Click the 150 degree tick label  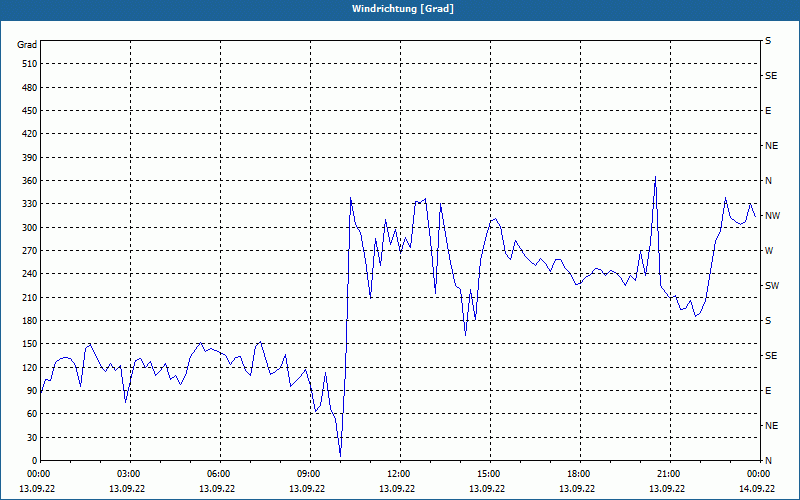(30, 344)
